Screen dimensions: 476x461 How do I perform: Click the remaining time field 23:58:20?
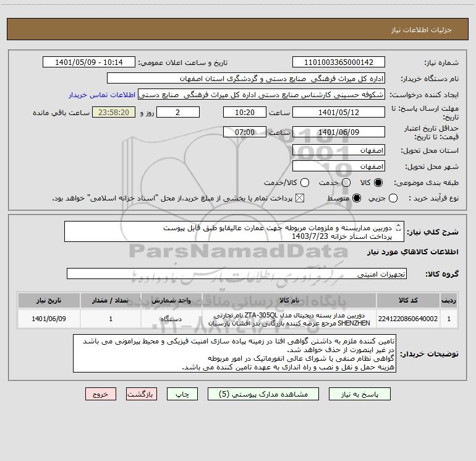tap(114, 112)
